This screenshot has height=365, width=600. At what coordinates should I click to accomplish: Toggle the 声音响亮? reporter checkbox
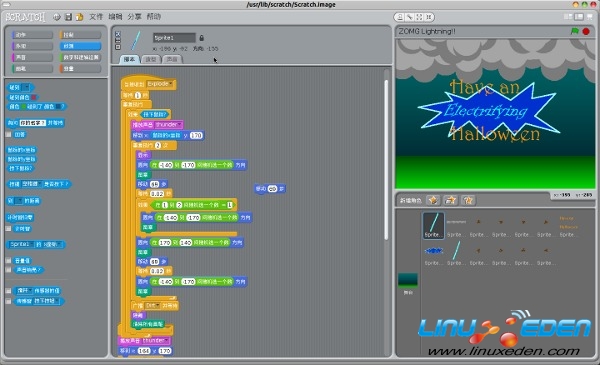[x=8, y=270]
